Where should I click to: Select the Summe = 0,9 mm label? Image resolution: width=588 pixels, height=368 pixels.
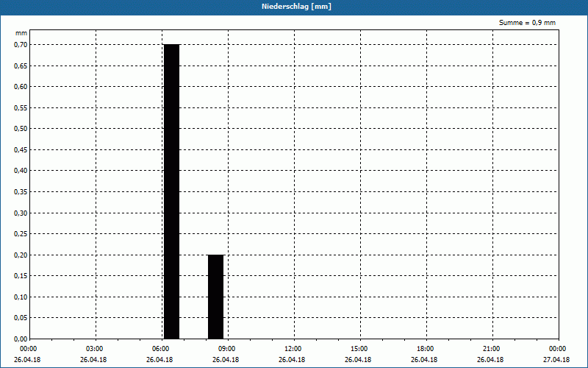point(527,23)
